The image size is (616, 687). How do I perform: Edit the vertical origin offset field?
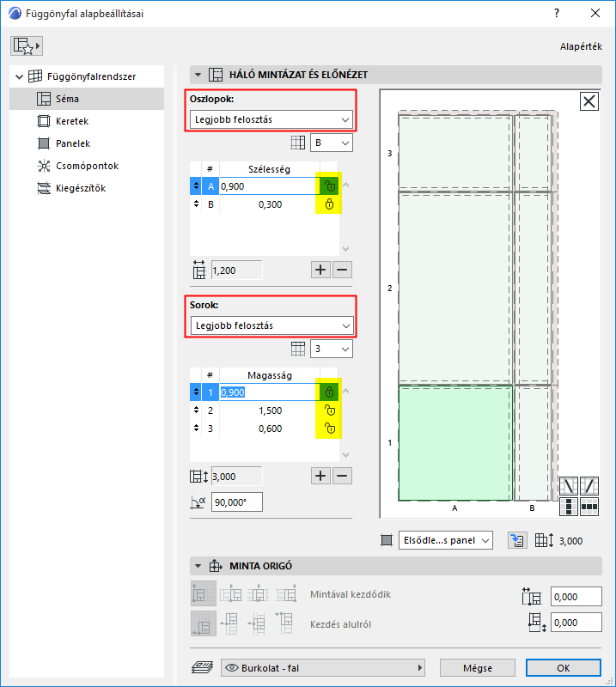(576, 623)
